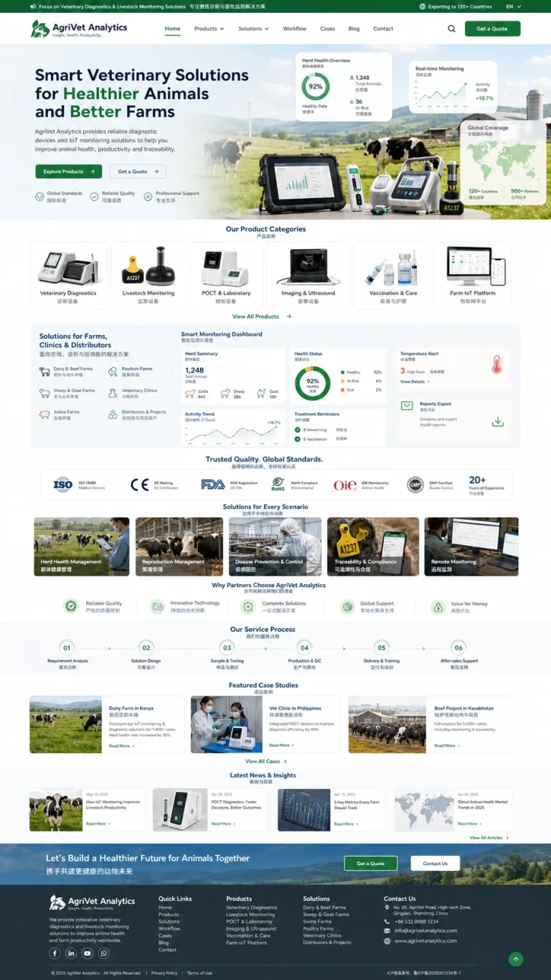Click the RoHS Compliant logo
Image resolution: width=551 pixels, height=980 pixels.
[278, 485]
